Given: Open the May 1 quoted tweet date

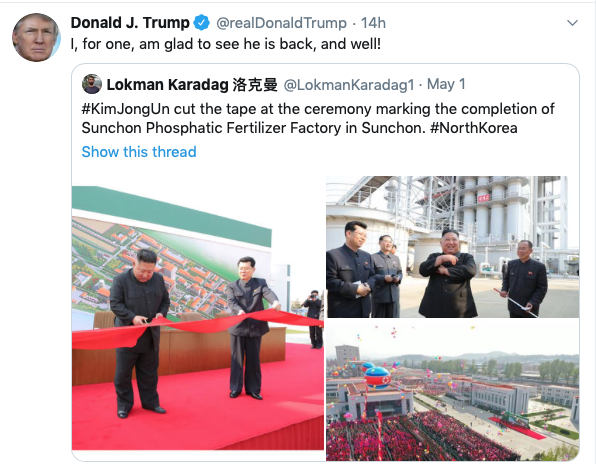Looking at the screenshot, I should (x=446, y=84).
